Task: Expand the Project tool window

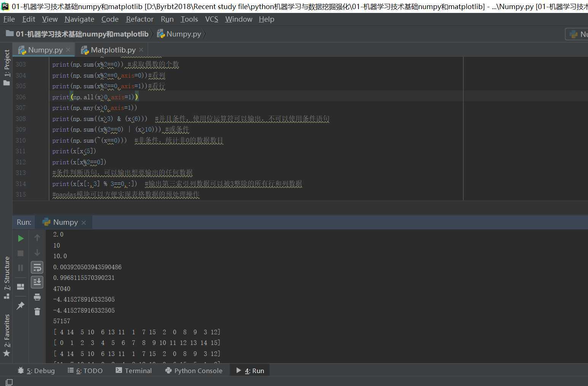Action: coord(7,67)
